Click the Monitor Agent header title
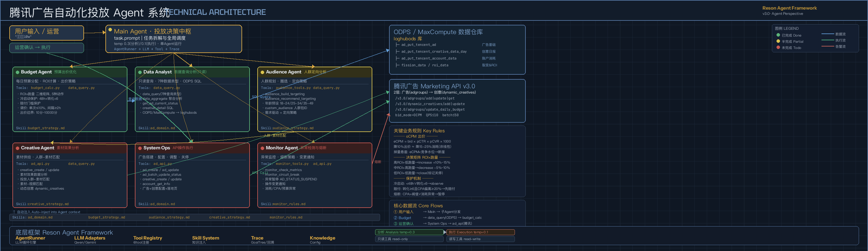This screenshot has height=251, width=868. (x=282, y=148)
